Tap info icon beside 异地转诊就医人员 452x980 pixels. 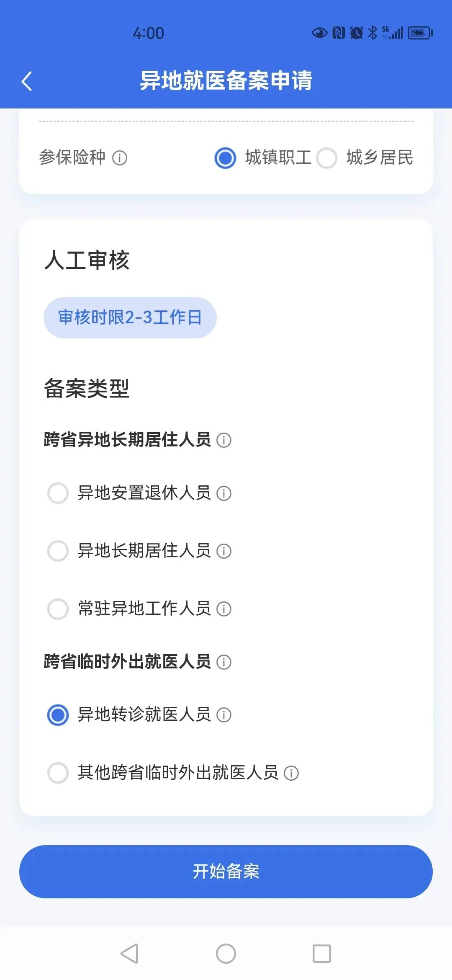tap(224, 715)
